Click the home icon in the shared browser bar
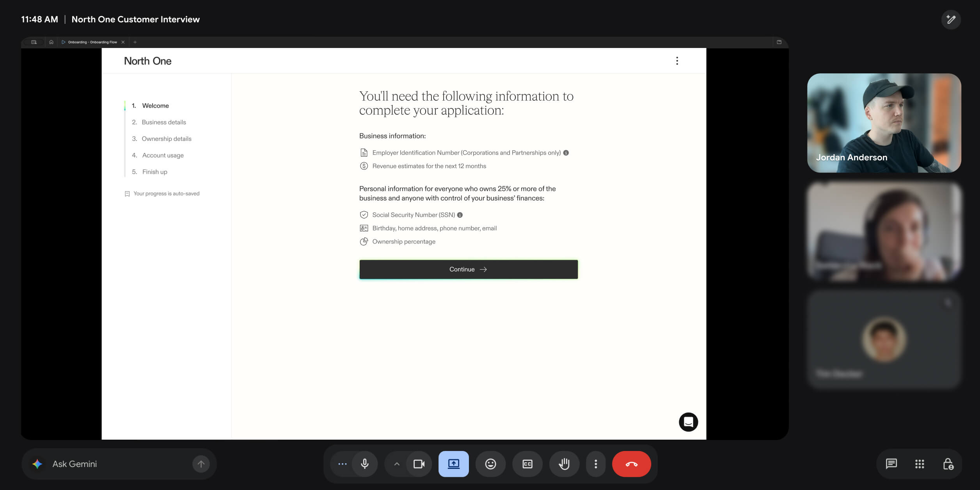 (51, 42)
